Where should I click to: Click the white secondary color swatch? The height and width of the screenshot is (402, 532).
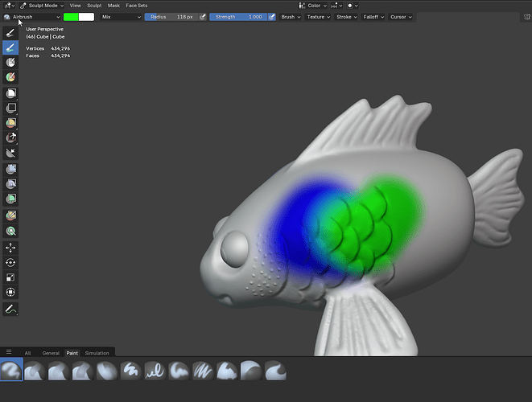(x=86, y=17)
